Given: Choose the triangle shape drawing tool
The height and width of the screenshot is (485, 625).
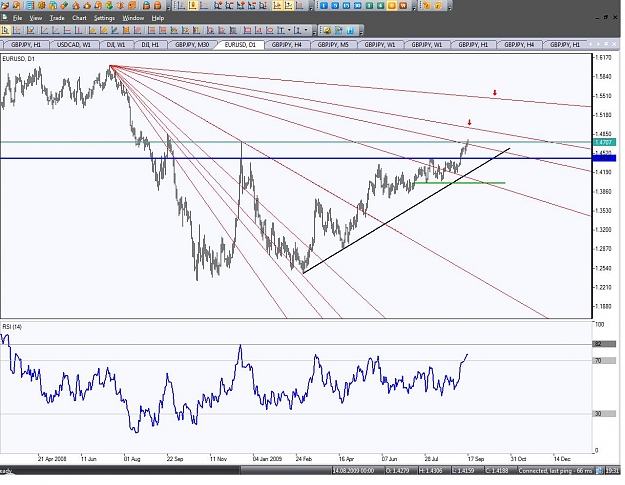Looking at the screenshot, I should (258, 30).
